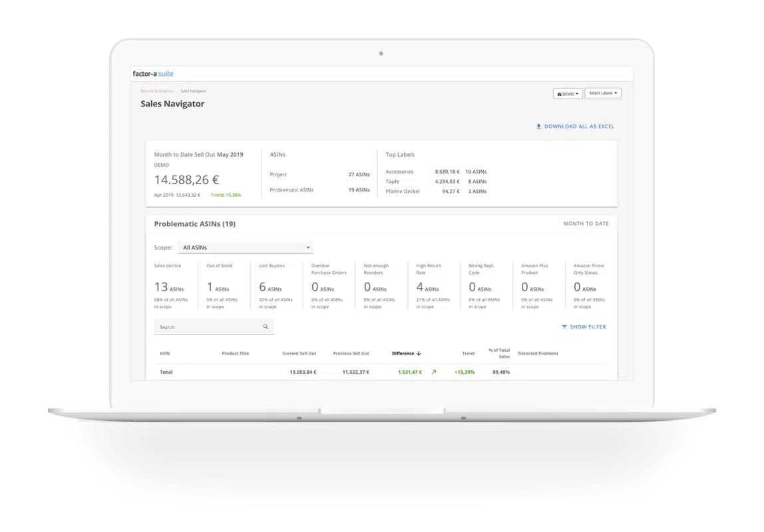Click the download icon beside Download All As Excel
Viewport: 764px width, 532px height.
pos(539,126)
